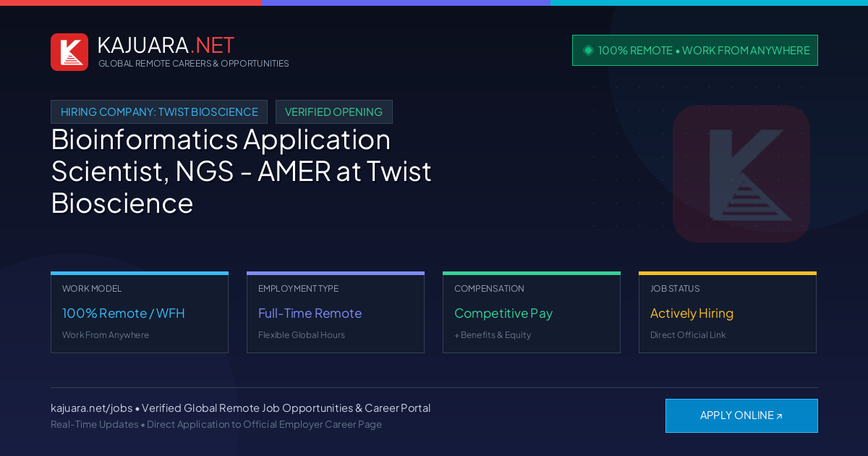
Task: Click the KAJUARA.NET site name
Action: (166, 45)
